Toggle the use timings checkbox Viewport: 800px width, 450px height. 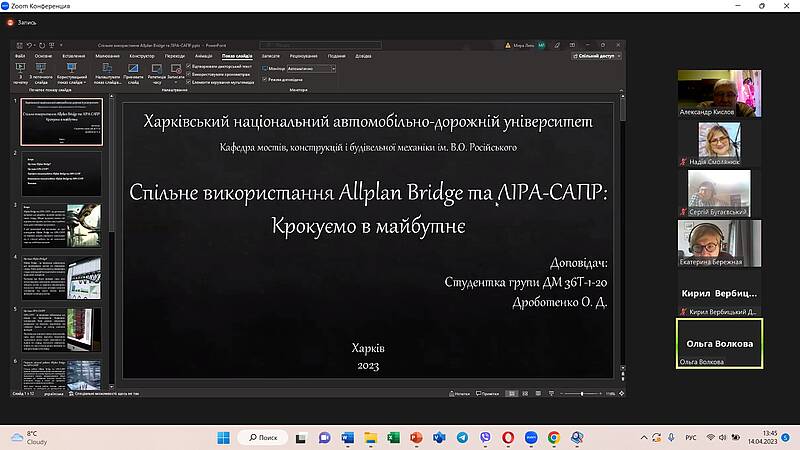click(189, 74)
